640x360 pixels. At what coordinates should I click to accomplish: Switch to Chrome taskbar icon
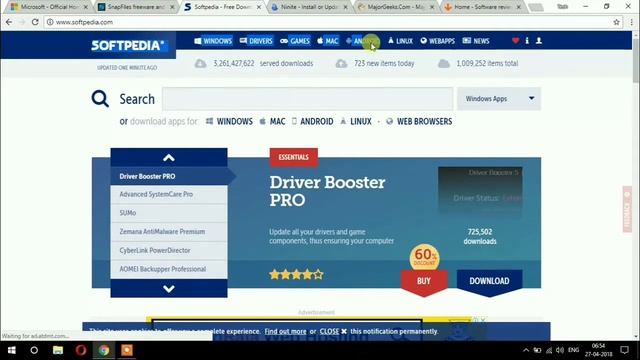104,350
